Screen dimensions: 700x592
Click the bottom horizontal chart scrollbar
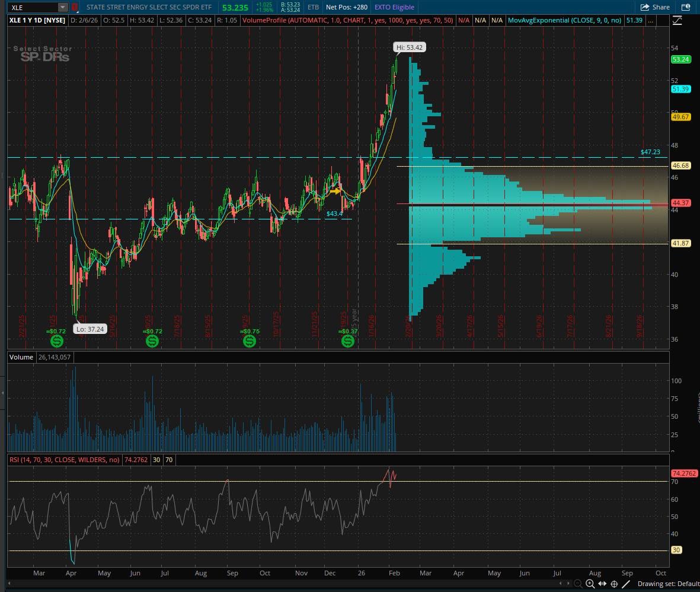[286, 583]
